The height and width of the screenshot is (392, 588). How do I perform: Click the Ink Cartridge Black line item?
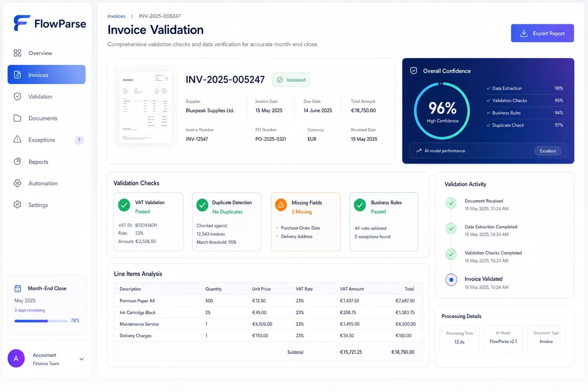(x=268, y=312)
